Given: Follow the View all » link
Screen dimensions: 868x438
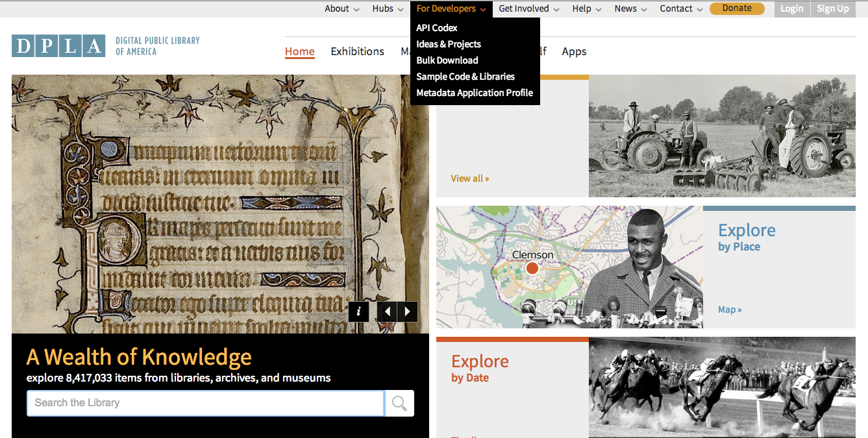Looking at the screenshot, I should pos(470,178).
